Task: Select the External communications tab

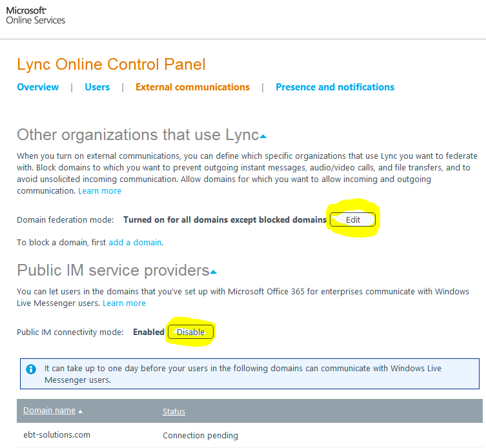Action: pos(192,87)
